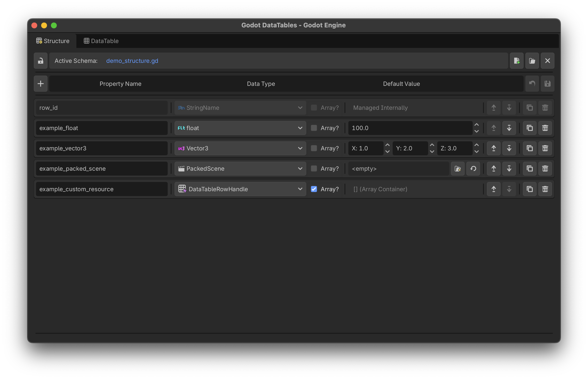
Task: Open the float data type dropdown
Action: (x=240, y=128)
